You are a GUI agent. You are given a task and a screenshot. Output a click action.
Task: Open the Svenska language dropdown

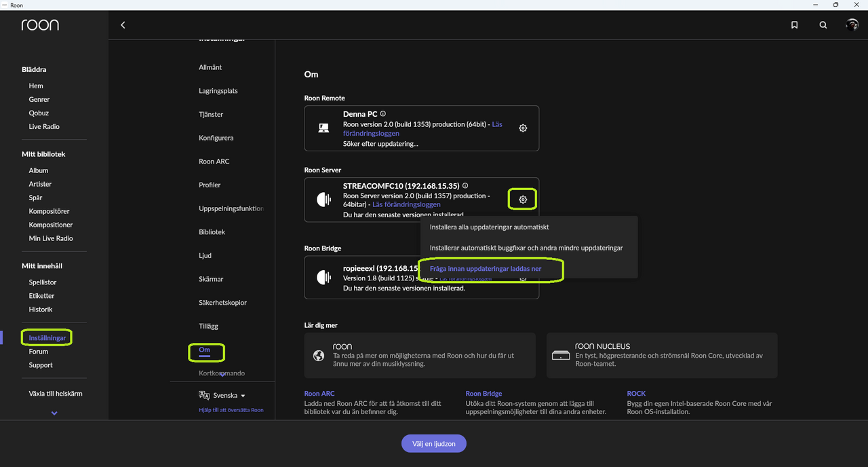(x=229, y=396)
